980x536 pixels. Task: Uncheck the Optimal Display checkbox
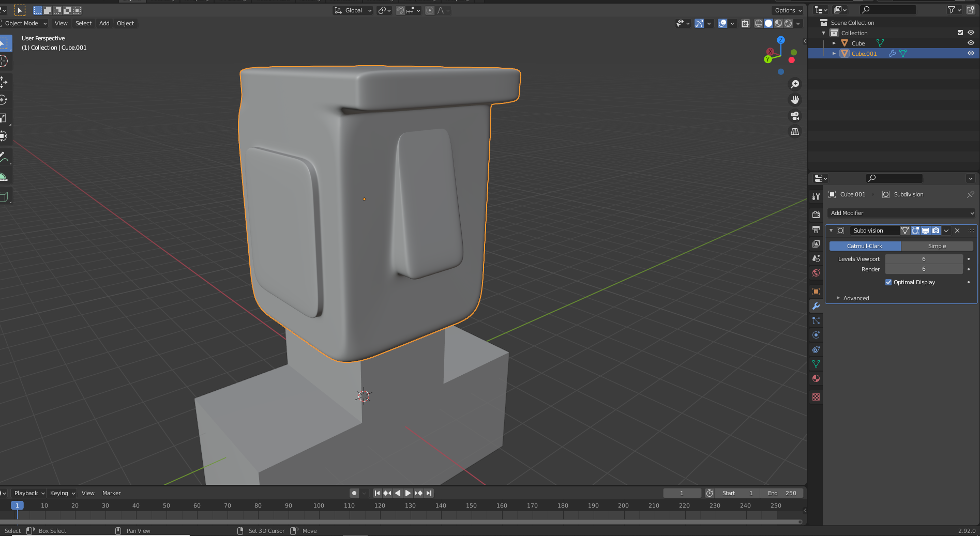(888, 282)
